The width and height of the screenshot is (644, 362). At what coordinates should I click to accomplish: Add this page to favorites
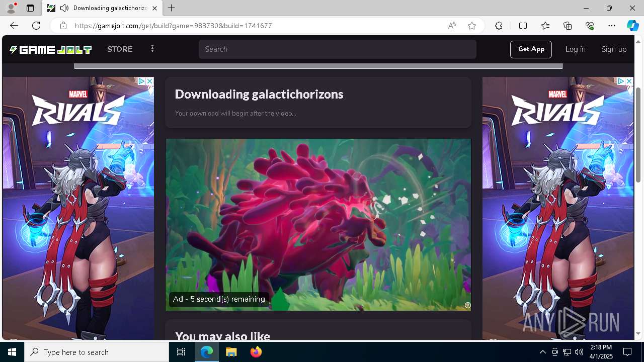tap(472, 26)
